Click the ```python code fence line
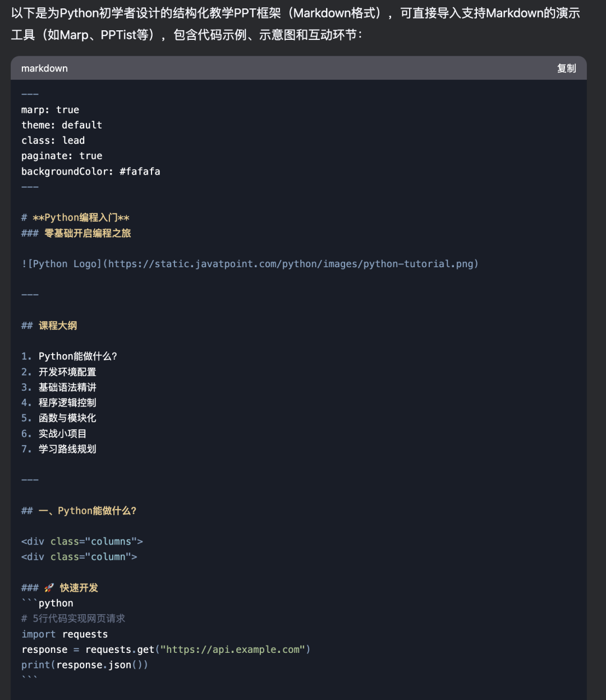The image size is (606, 700). [x=47, y=603]
